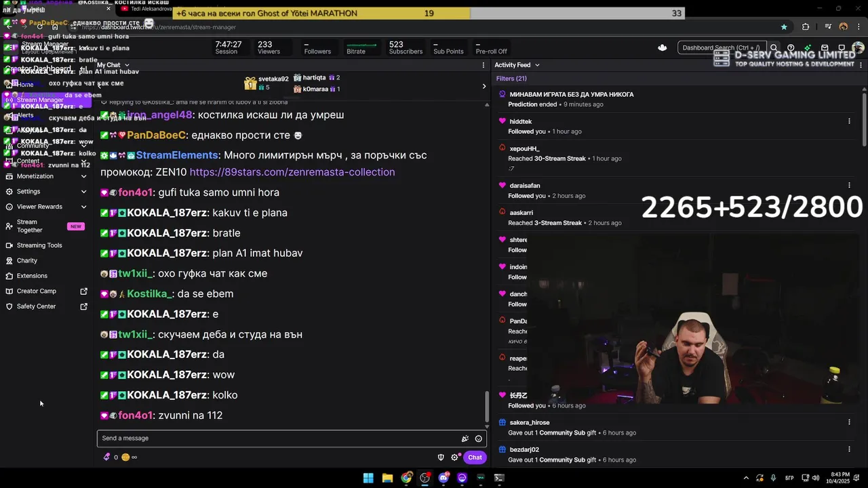This screenshot has width=868, height=488.
Task: Click the white crown icon near search
Action: [x=663, y=48]
